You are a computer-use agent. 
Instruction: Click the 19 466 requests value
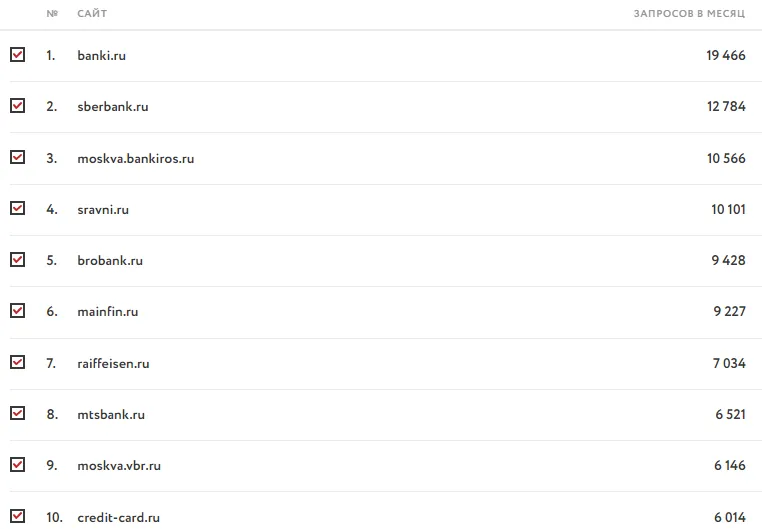726,55
